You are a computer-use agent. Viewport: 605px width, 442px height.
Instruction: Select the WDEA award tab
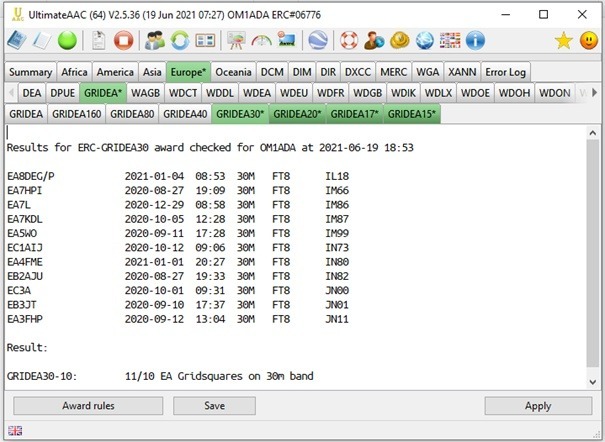257,93
